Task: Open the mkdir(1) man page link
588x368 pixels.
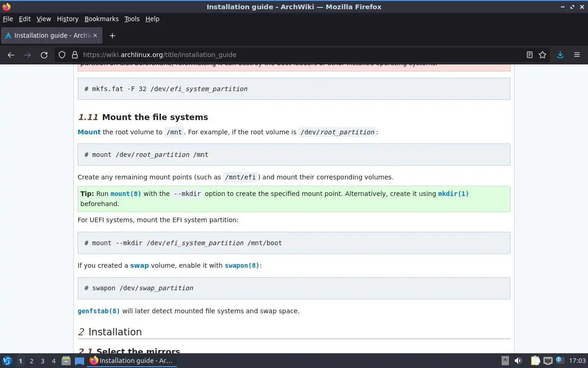Action: point(453,194)
